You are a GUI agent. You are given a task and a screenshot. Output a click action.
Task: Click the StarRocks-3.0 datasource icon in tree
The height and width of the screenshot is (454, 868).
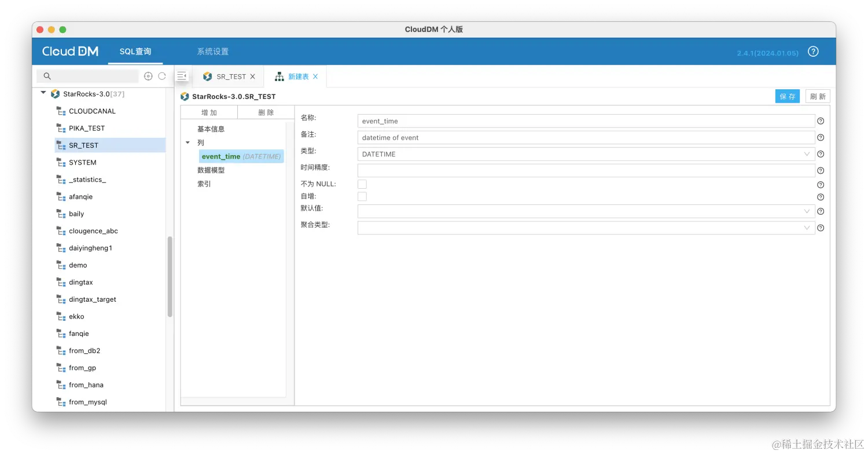[56, 94]
